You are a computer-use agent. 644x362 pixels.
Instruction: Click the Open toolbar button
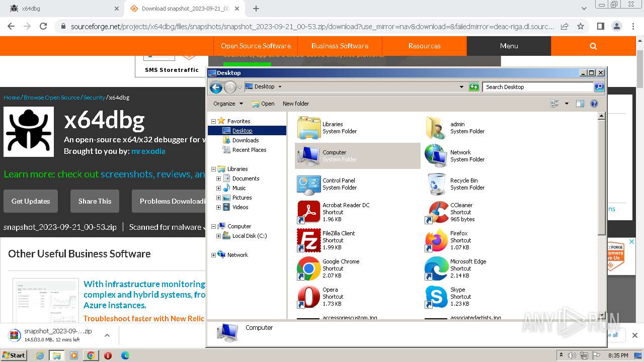(x=263, y=104)
